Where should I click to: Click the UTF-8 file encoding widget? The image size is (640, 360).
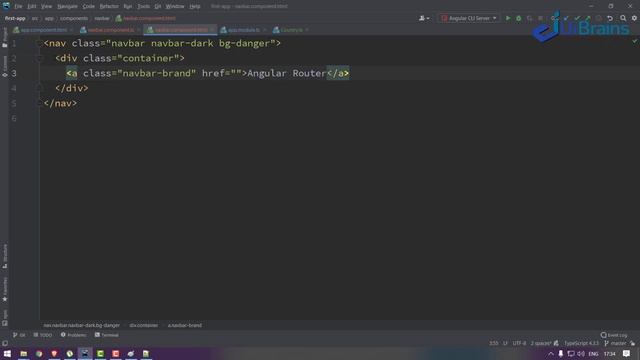tap(519, 343)
